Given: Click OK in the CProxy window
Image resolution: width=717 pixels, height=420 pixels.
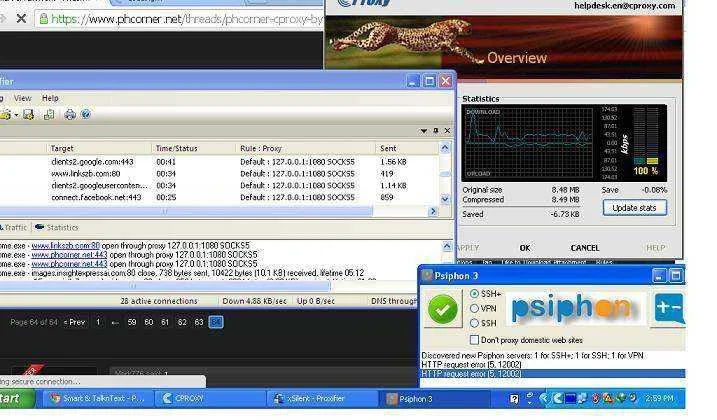Looking at the screenshot, I should pos(525,248).
